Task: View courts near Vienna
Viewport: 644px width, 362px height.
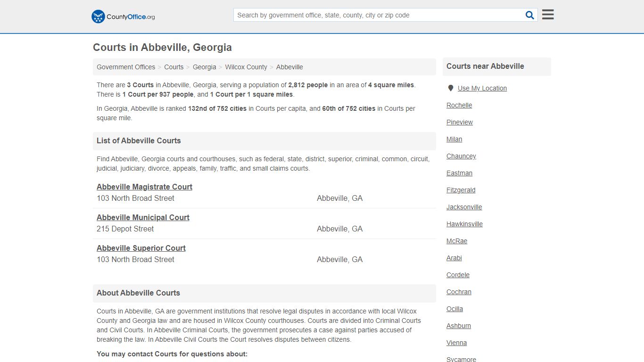Action: tap(456, 343)
